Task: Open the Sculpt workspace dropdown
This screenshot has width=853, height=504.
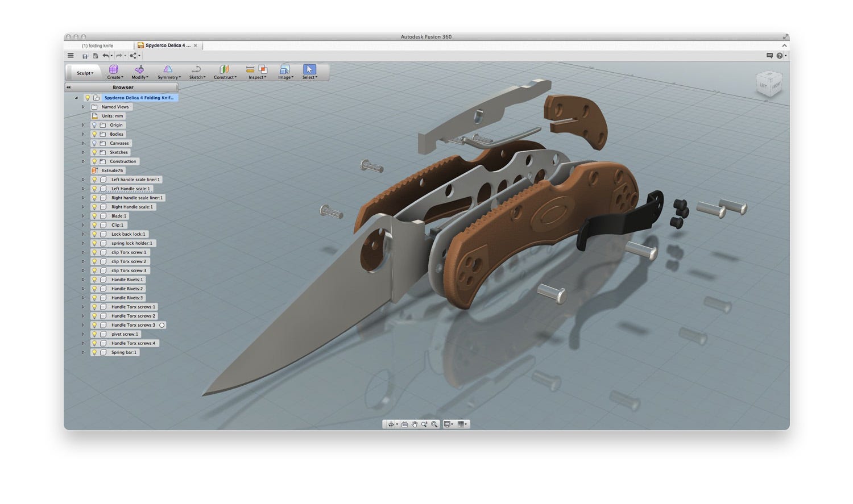Action: (85, 73)
